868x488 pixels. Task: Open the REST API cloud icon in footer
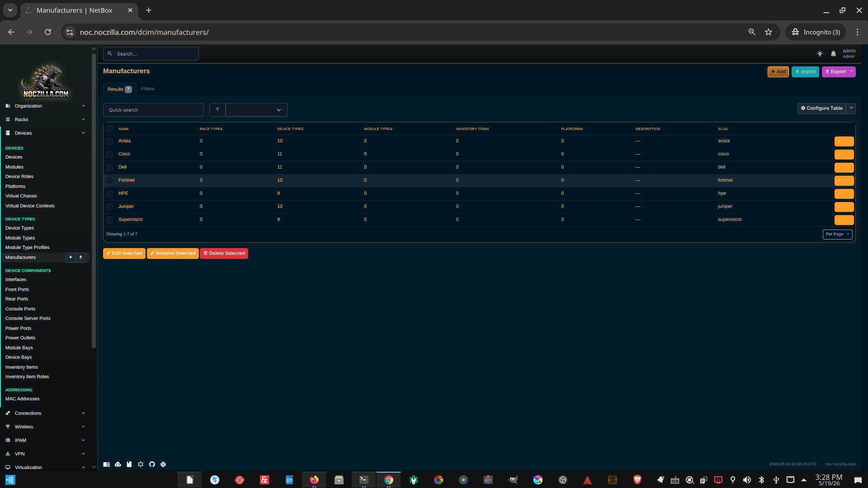click(118, 464)
